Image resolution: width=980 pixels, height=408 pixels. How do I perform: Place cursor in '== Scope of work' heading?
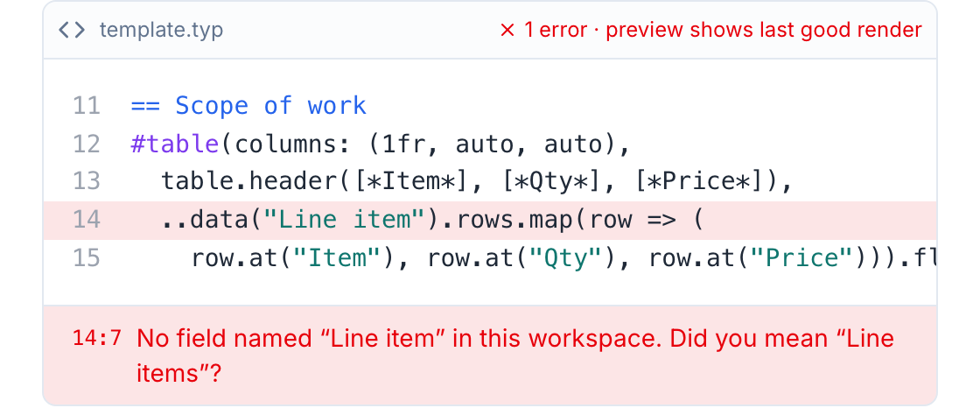[248, 106]
